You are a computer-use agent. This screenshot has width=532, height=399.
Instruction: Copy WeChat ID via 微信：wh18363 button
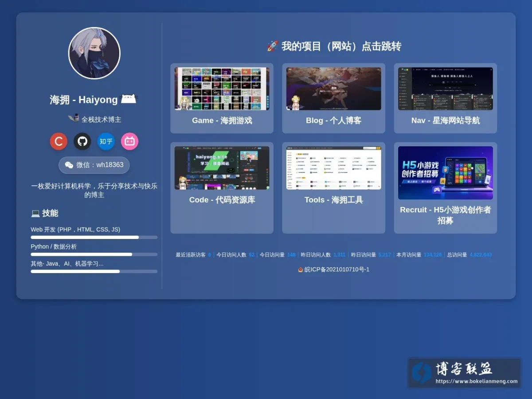[94, 165]
